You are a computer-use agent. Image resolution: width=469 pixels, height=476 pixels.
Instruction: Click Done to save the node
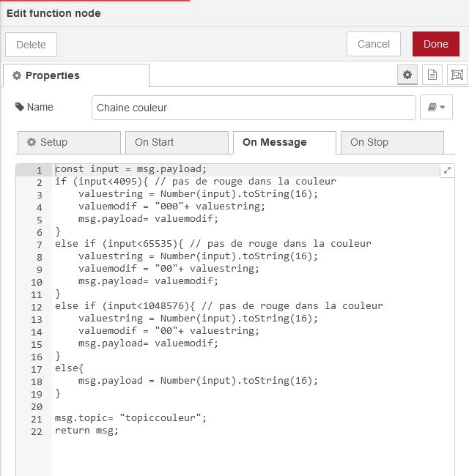point(435,44)
